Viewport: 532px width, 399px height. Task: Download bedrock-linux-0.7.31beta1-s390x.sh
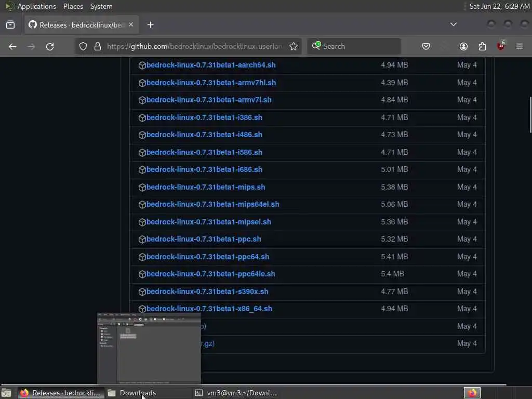click(207, 292)
